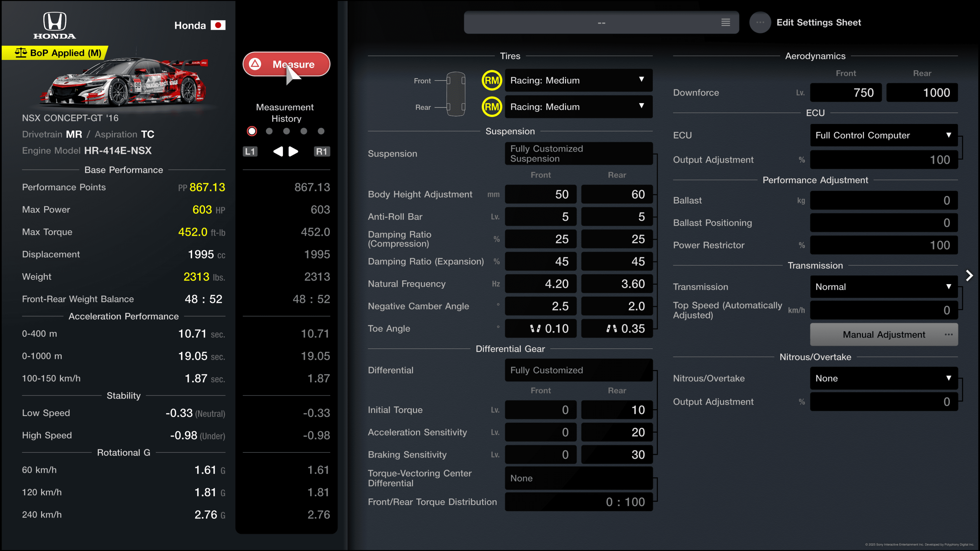
Task: Open the settings sheet list menu icon
Action: [x=726, y=22]
